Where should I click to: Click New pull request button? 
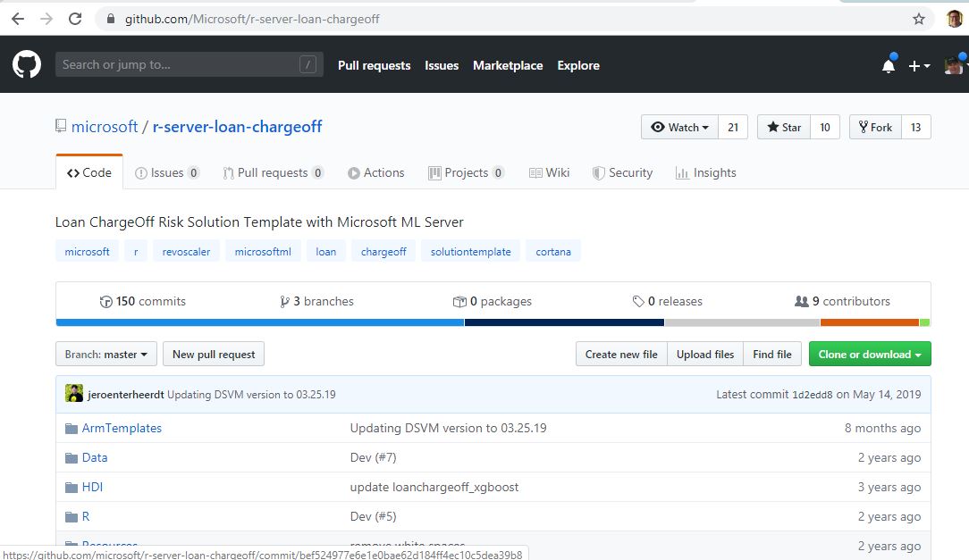point(214,355)
